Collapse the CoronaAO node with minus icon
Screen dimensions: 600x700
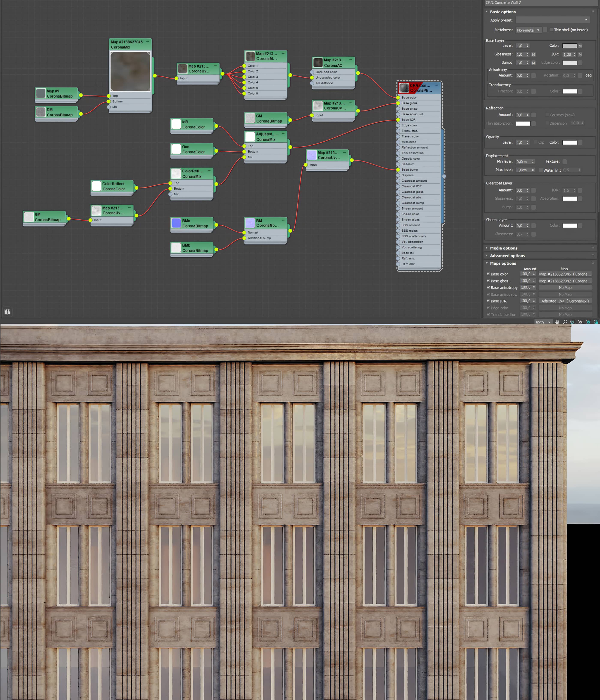[351, 60]
